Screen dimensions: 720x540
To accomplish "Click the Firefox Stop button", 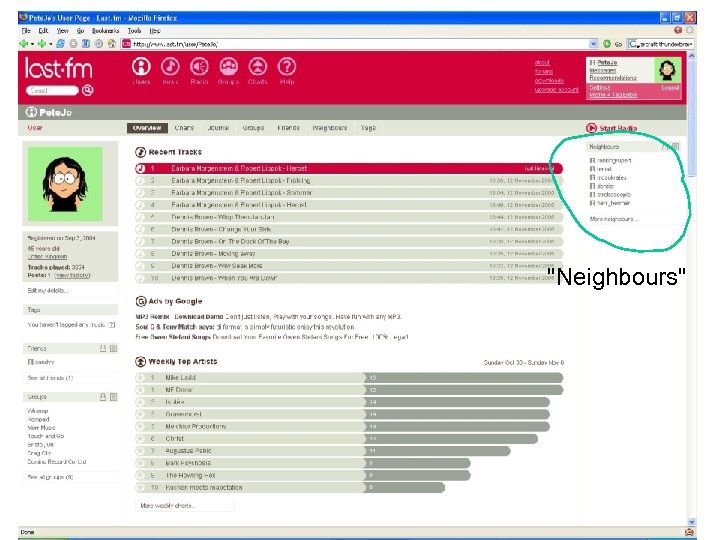I will point(73,44).
